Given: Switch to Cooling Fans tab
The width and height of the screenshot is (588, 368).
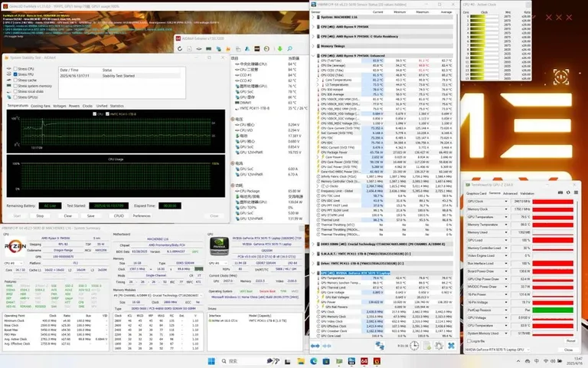Looking at the screenshot, I should click(x=40, y=106).
